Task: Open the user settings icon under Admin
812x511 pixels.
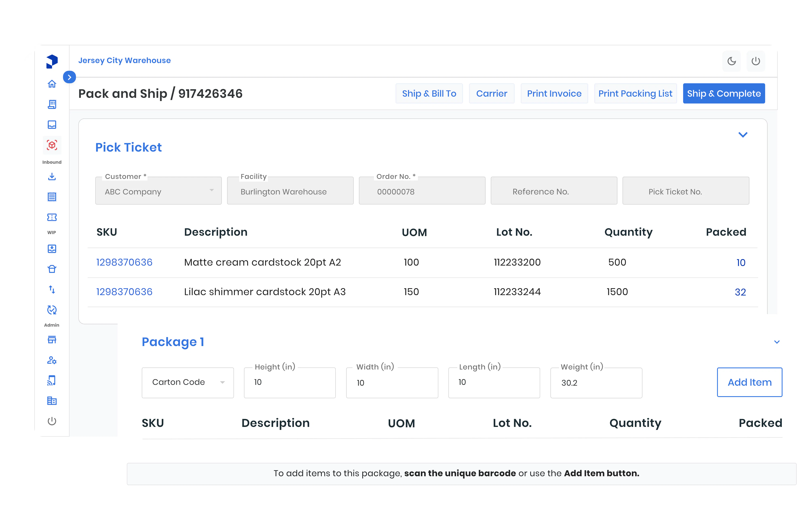Action: tap(52, 360)
